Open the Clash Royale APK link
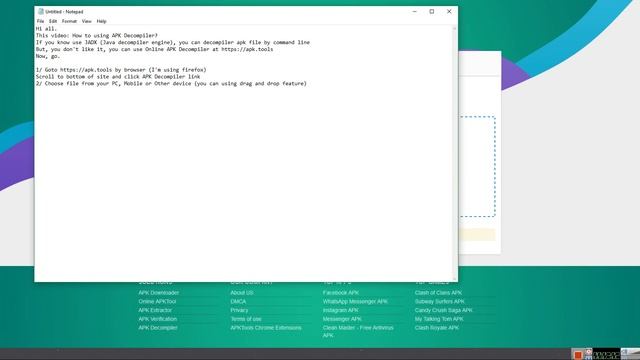 [437, 328]
